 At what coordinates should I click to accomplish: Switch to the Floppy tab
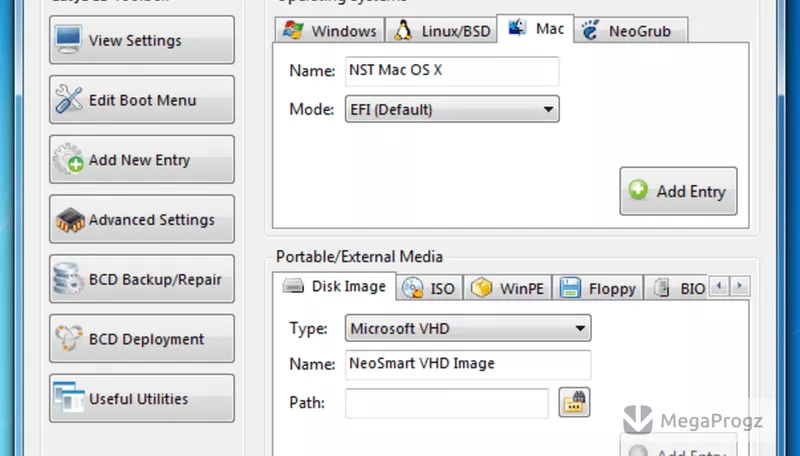click(598, 288)
